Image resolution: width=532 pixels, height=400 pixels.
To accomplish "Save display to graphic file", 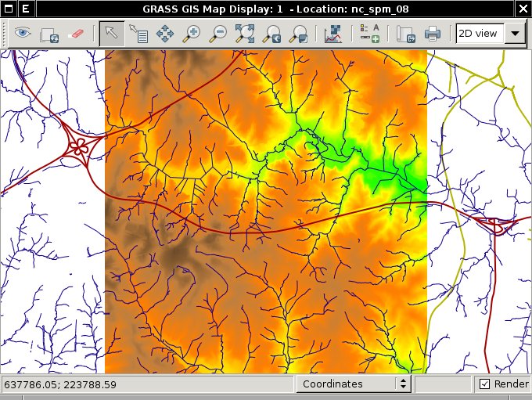I will coord(405,34).
